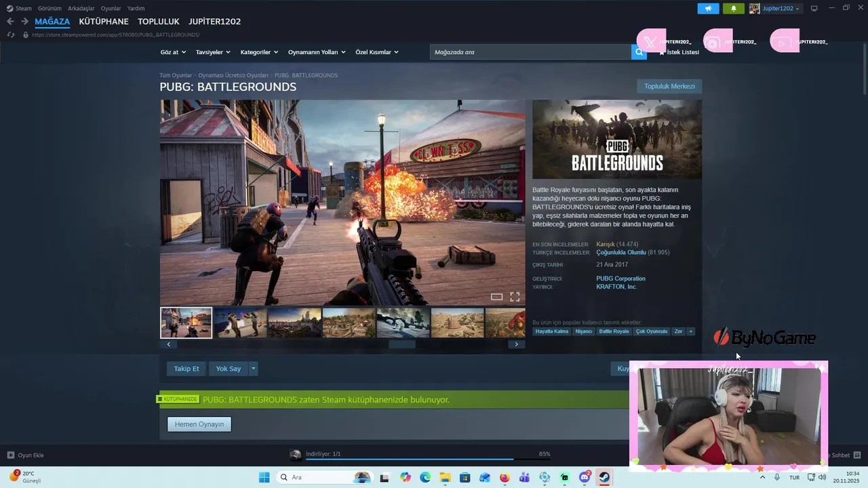Expand the Oynamanın Yolları dropdown
The image size is (868, 488).
coord(317,52)
